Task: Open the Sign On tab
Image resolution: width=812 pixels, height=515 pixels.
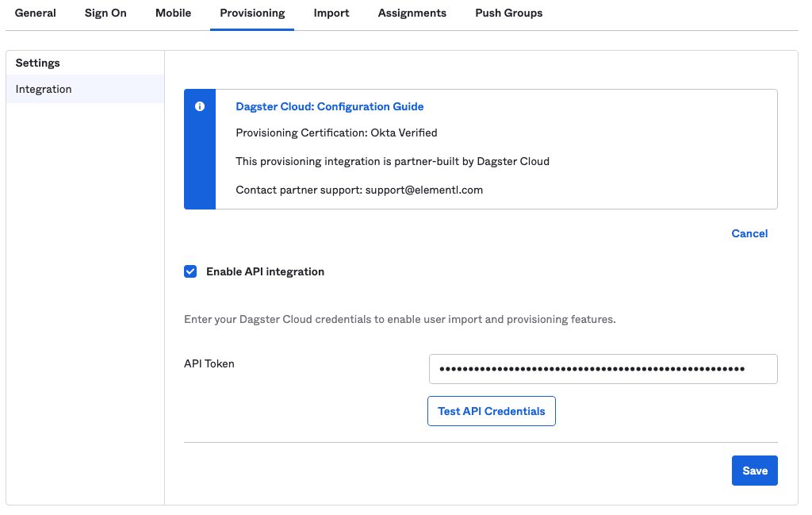Action: pos(105,13)
